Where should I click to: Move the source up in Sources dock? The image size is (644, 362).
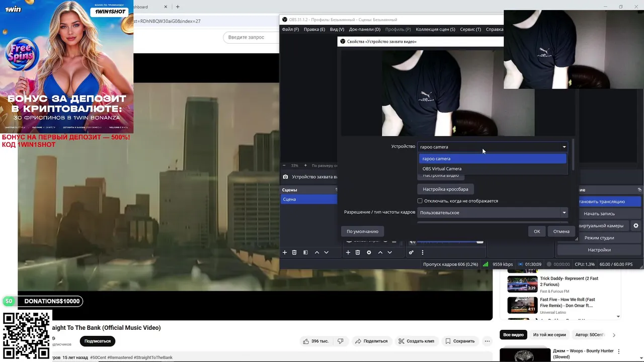point(380,252)
